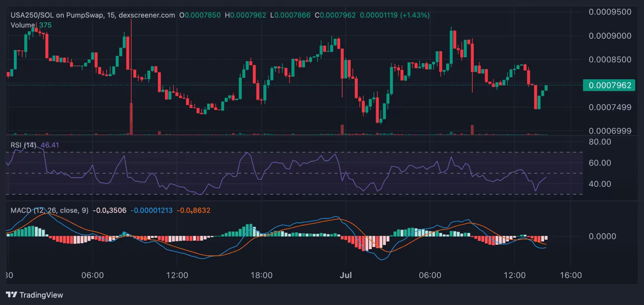This screenshot has width=644, height=305.
Task: Click the high price value after H
Action: coord(249,15)
